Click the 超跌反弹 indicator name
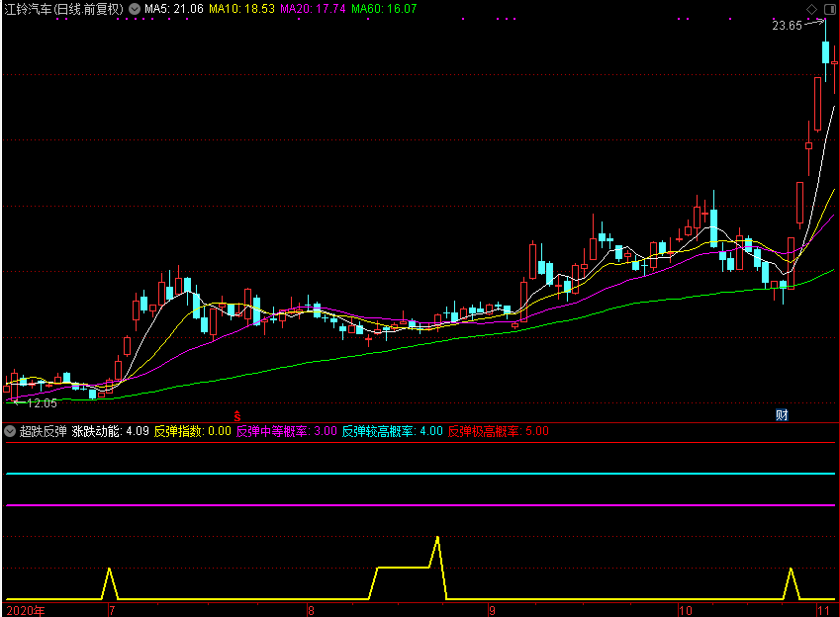This screenshot has height=617, width=840. click(43, 431)
